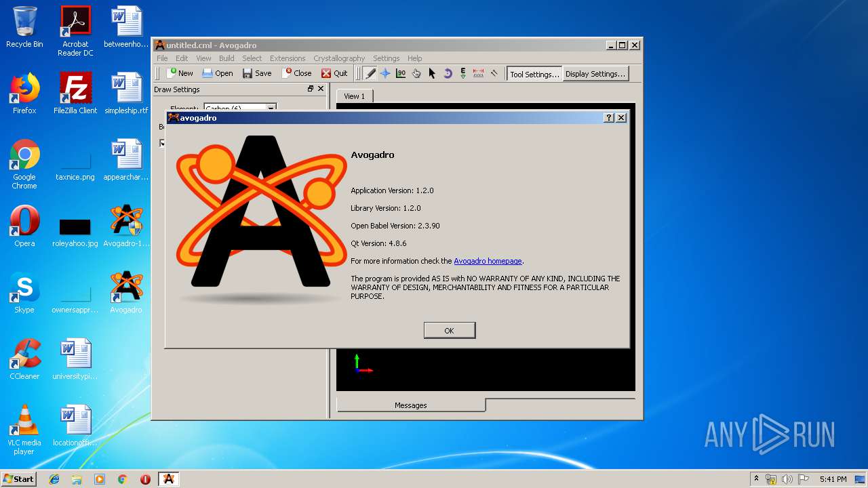The height and width of the screenshot is (488, 868).
Task: Open the File menu
Action: [163, 58]
